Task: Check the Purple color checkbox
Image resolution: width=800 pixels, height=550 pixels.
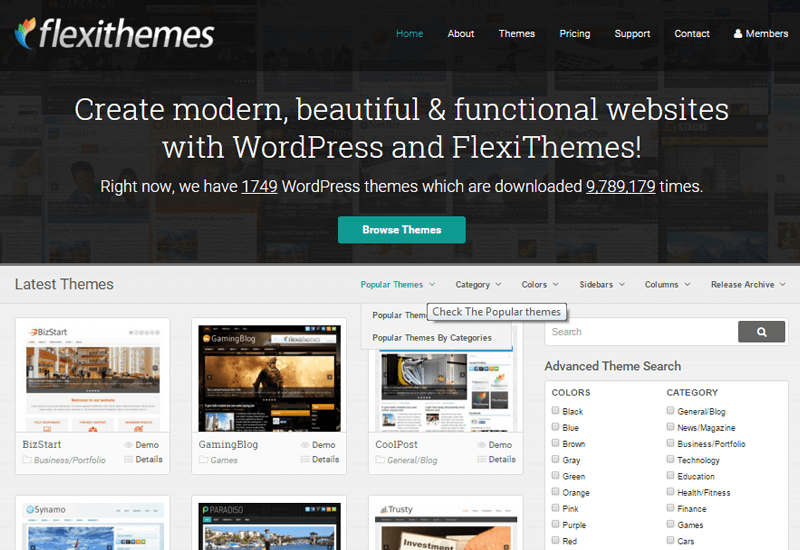Action: tap(556, 524)
